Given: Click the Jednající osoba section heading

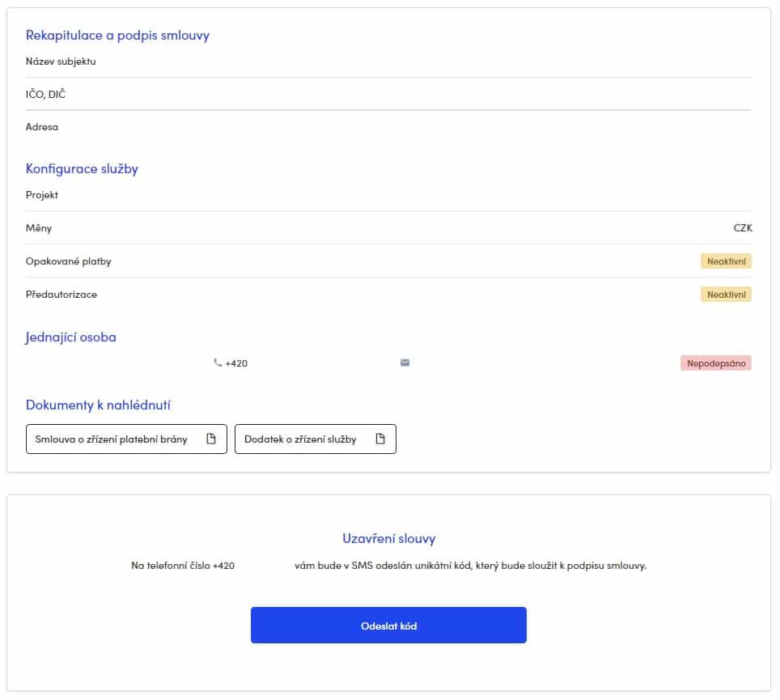Looking at the screenshot, I should (x=71, y=337).
